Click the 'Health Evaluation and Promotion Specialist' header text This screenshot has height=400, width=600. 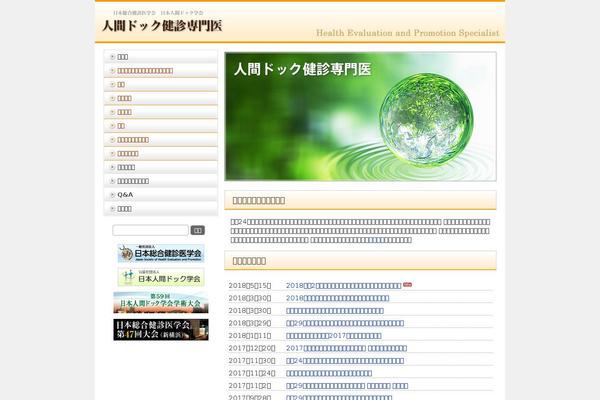(x=408, y=33)
